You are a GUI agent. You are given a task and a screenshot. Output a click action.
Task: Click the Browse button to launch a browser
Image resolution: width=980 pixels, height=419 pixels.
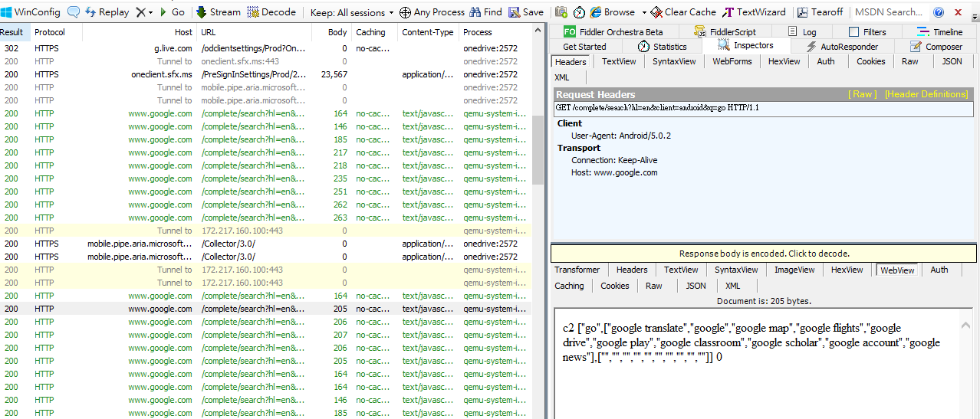[x=613, y=12]
